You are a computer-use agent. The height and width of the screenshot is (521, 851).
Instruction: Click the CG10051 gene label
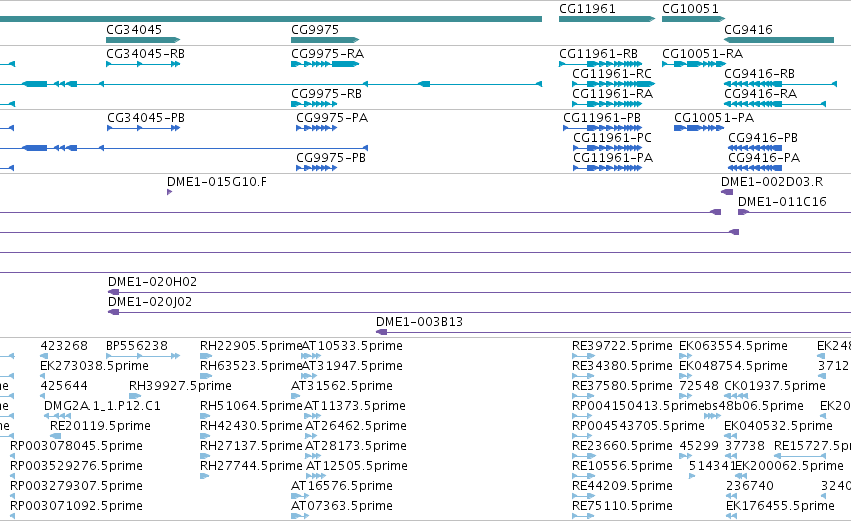click(x=690, y=9)
